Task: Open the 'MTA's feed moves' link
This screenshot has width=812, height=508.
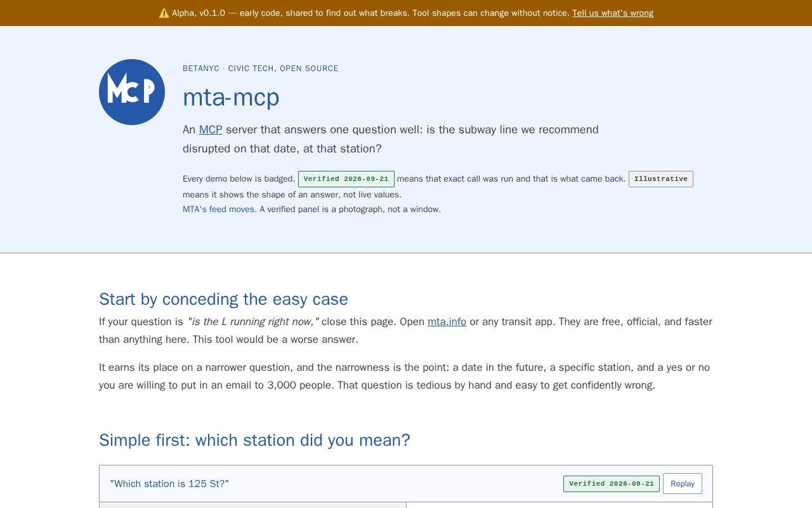Action: tap(219, 209)
